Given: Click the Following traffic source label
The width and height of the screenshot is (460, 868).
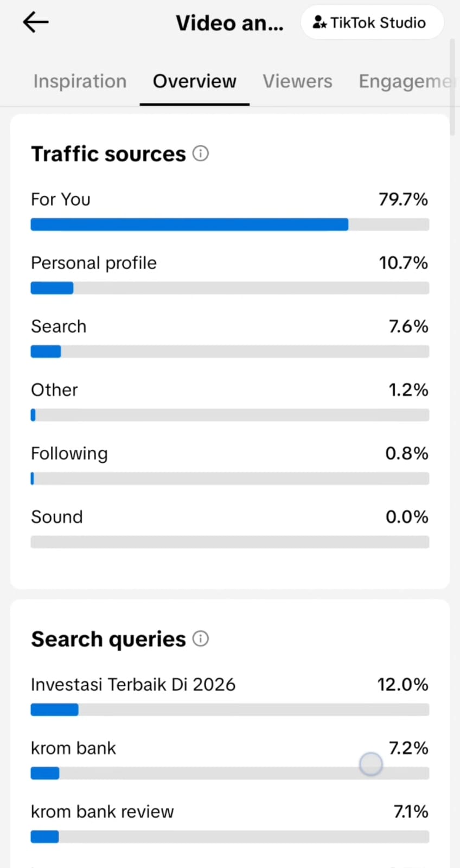Looking at the screenshot, I should tap(69, 454).
